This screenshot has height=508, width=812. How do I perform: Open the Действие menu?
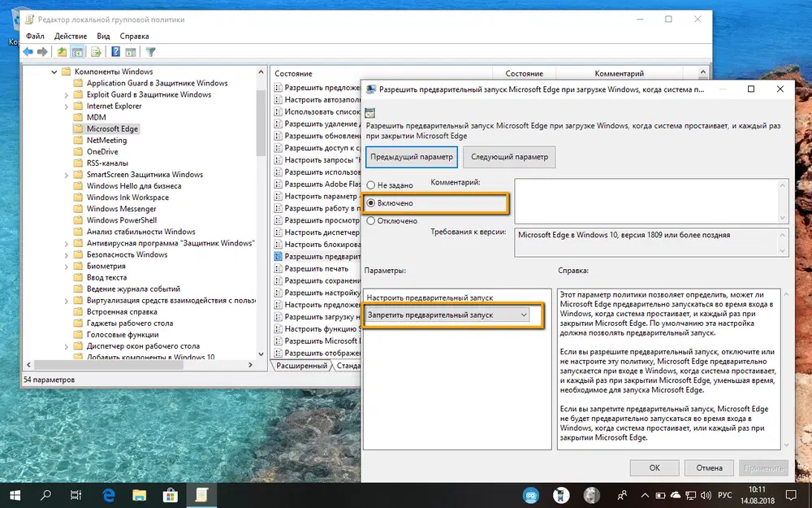tap(70, 36)
